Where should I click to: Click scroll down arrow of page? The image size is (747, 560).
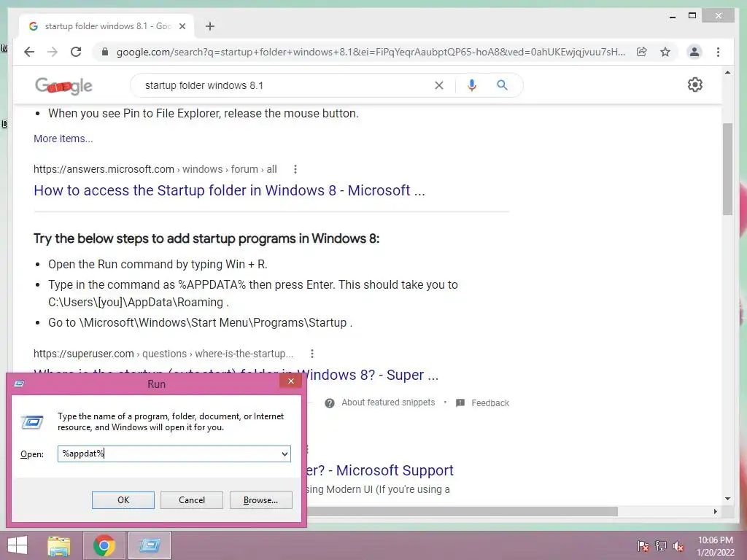pyautogui.click(x=727, y=499)
